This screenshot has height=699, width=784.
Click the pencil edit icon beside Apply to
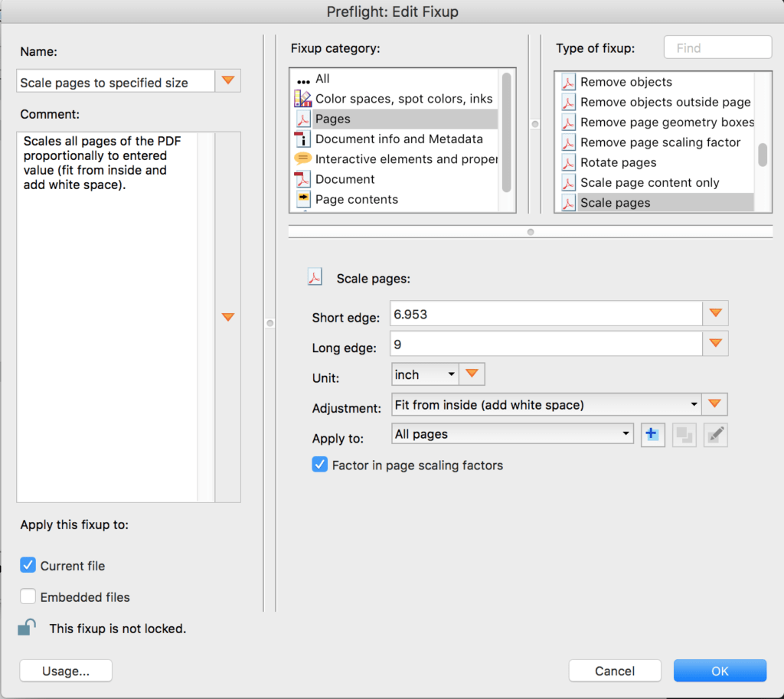point(716,435)
